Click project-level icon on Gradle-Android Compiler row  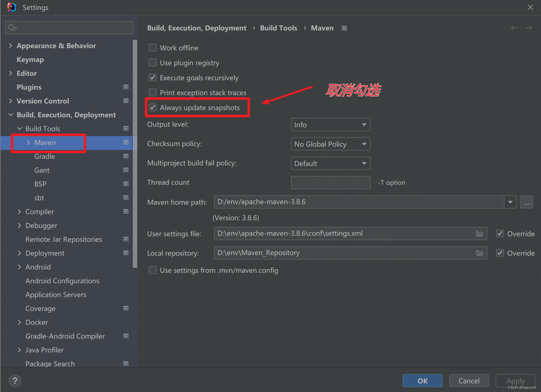[126, 336]
